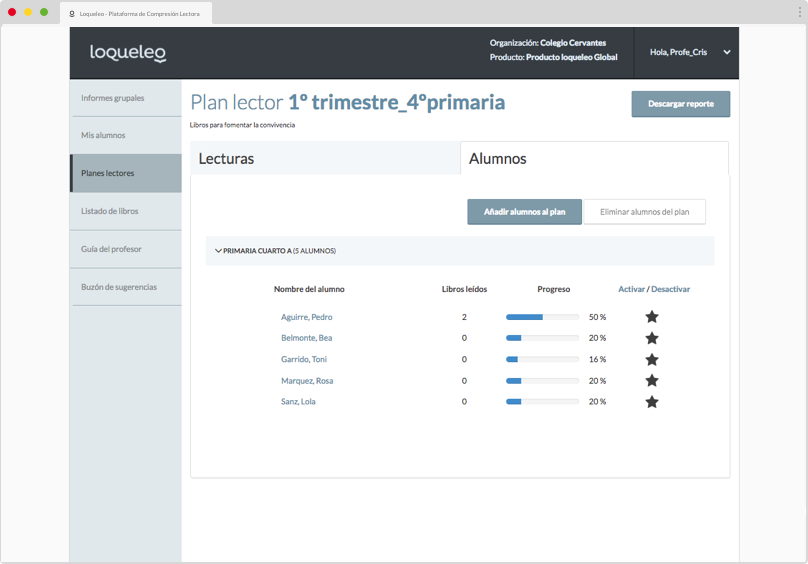Click the Desactivar link in the column header
Screen dimensions: 808x564
pos(670,289)
